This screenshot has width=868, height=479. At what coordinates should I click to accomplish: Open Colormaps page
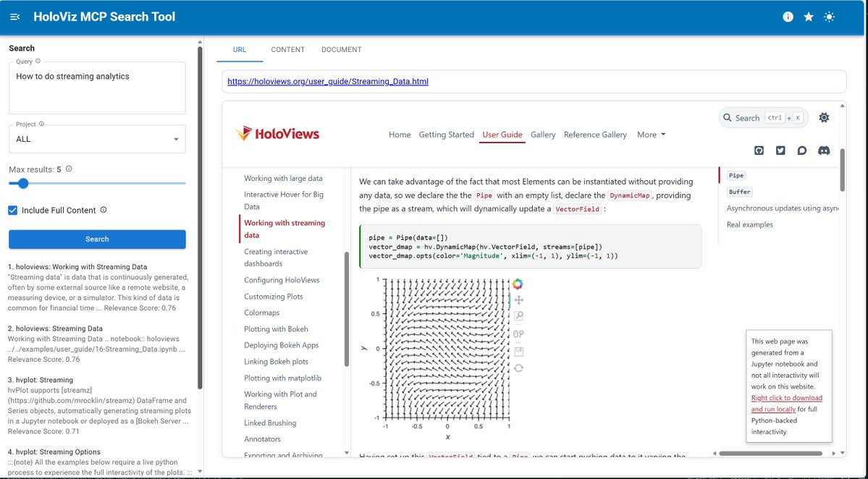pyautogui.click(x=262, y=313)
